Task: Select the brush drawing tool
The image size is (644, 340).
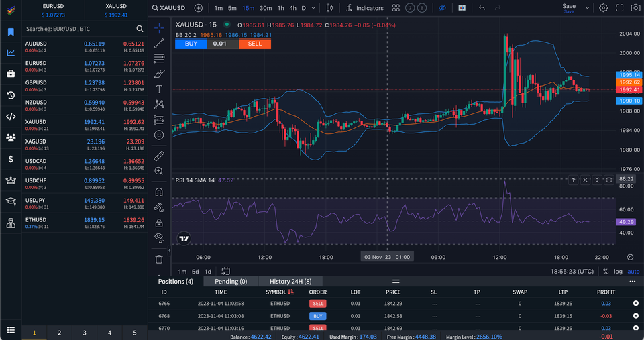Action: tap(159, 74)
